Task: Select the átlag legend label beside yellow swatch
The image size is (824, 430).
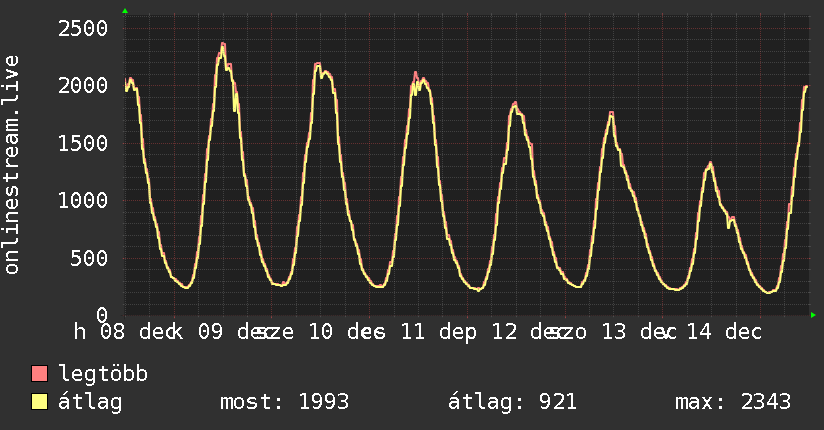Action: tap(91, 402)
